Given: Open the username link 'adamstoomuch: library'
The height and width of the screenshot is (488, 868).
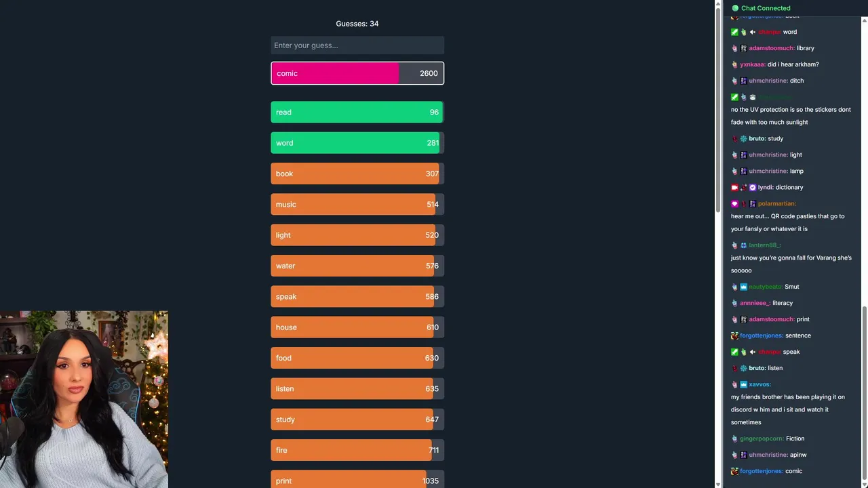Looking at the screenshot, I should 771,49.
